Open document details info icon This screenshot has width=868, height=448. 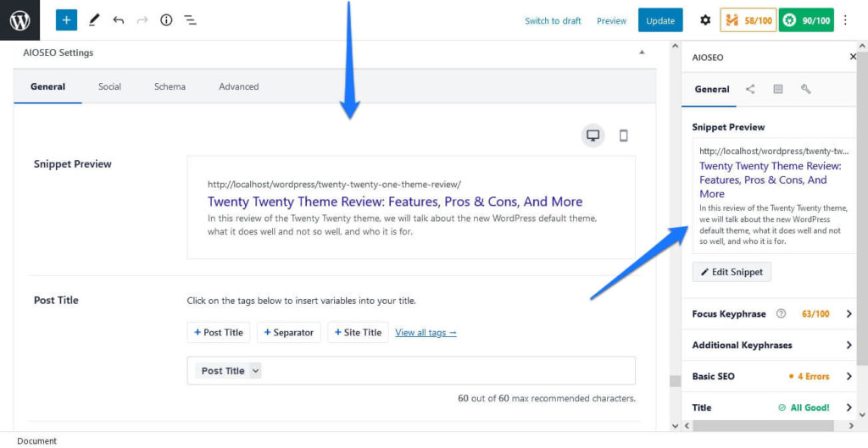[166, 20]
